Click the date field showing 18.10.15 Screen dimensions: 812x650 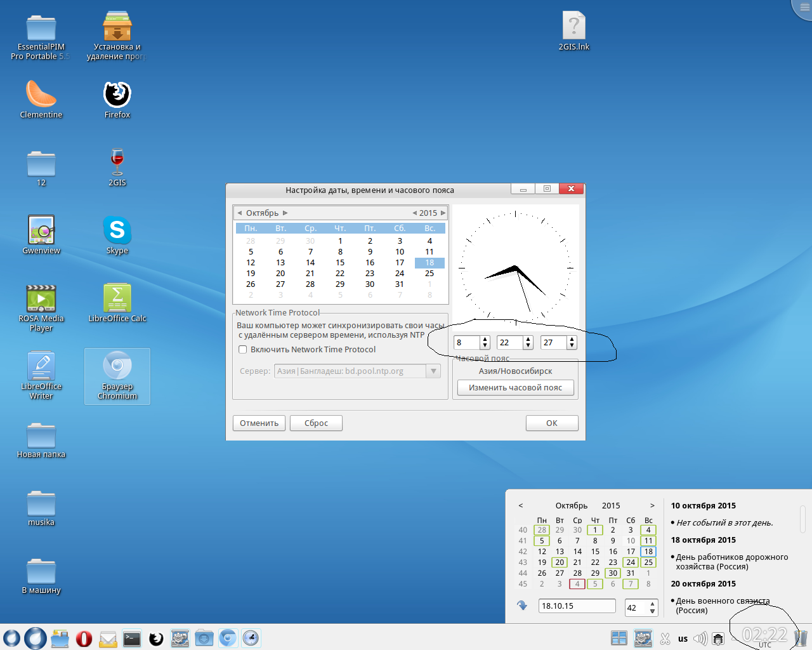pos(577,606)
